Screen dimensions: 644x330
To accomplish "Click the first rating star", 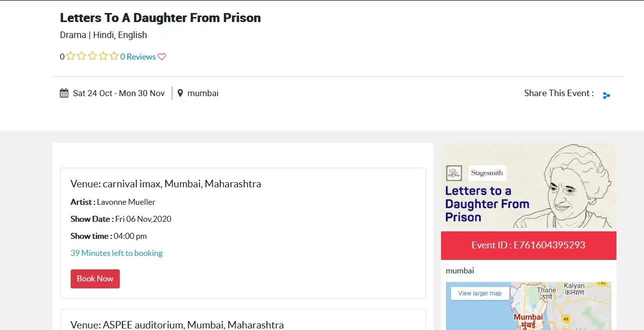I will coord(71,56).
